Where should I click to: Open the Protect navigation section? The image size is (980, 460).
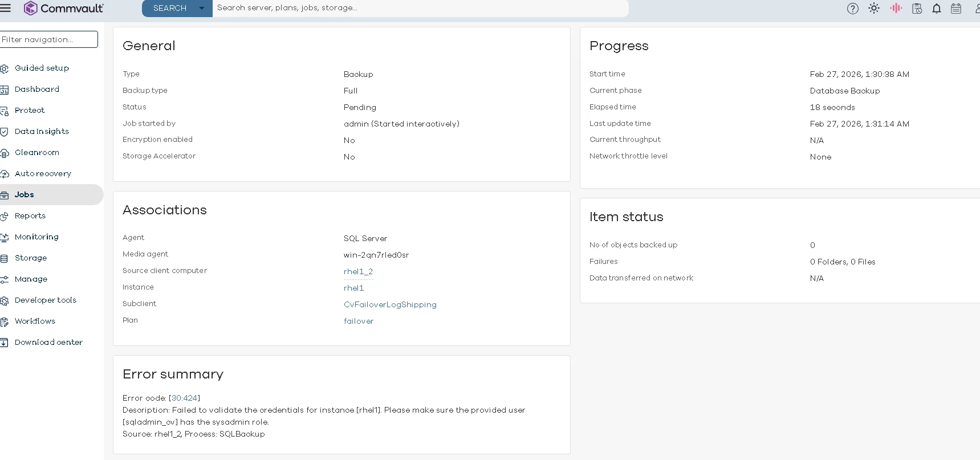coord(30,110)
